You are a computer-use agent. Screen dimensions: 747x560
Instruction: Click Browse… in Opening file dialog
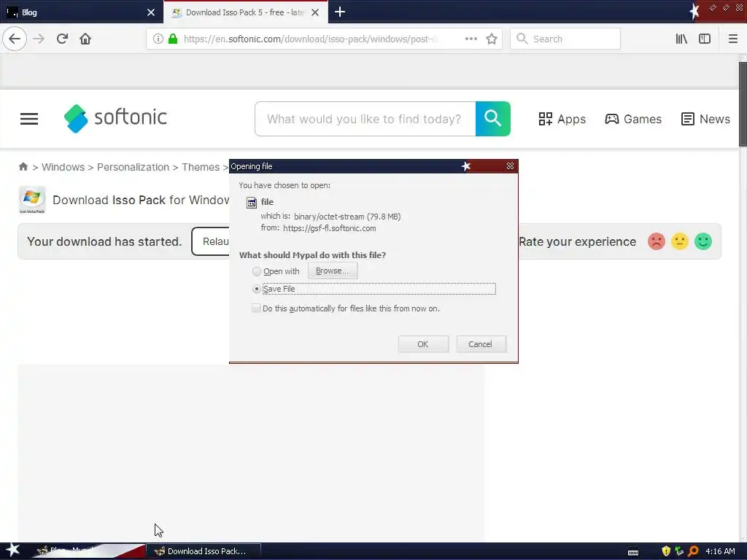click(333, 271)
